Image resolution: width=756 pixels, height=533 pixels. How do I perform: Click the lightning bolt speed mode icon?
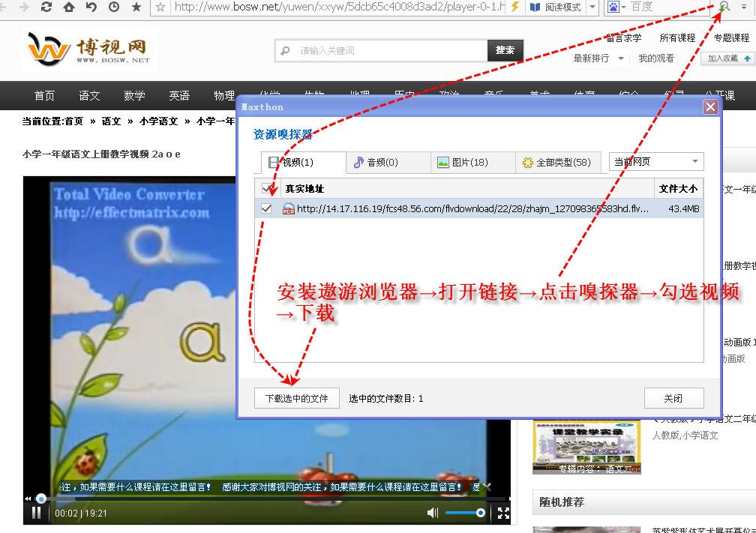pos(515,7)
